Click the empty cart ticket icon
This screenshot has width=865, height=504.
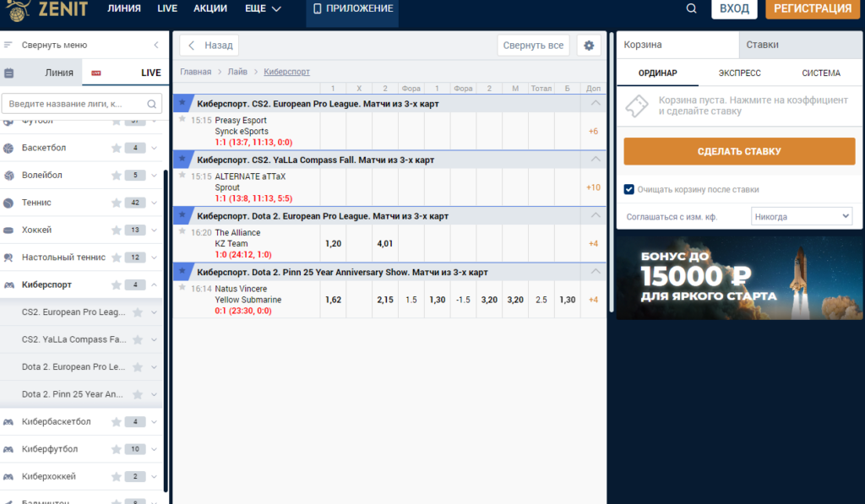(x=637, y=106)
